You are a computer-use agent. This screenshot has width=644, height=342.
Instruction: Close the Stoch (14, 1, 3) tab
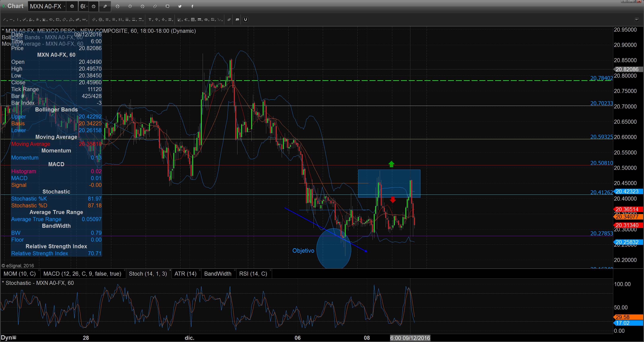pyautogui.click(x=170, y=270)
